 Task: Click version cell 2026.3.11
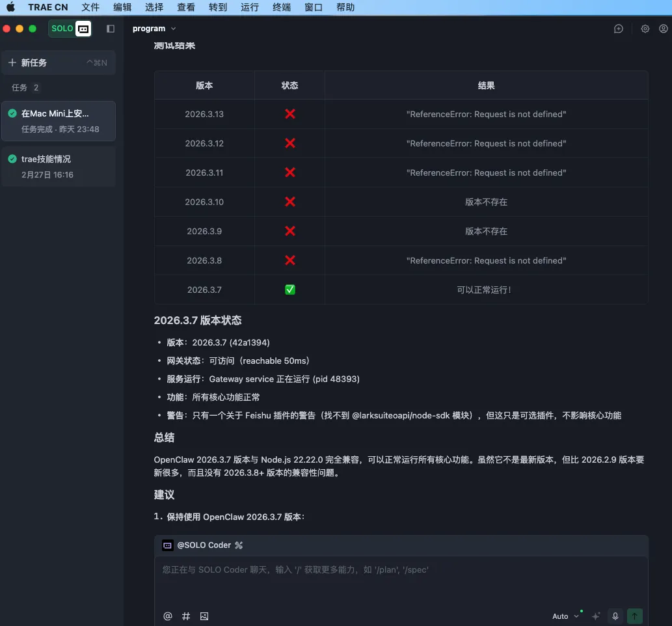(x=204, y=172)
